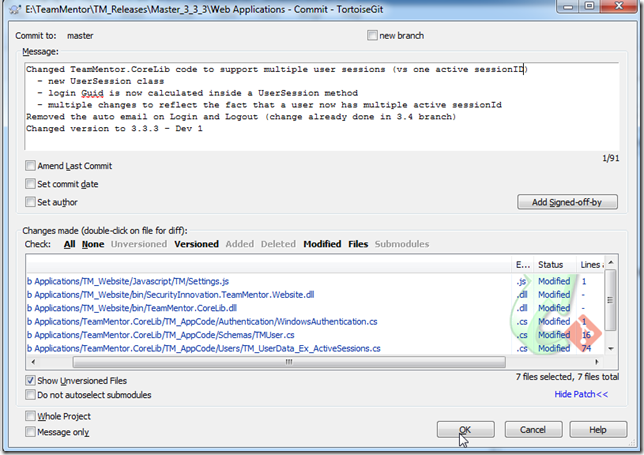Check Versioned files filter
Screen dimensions: 644x455
(x=196, y=244)
